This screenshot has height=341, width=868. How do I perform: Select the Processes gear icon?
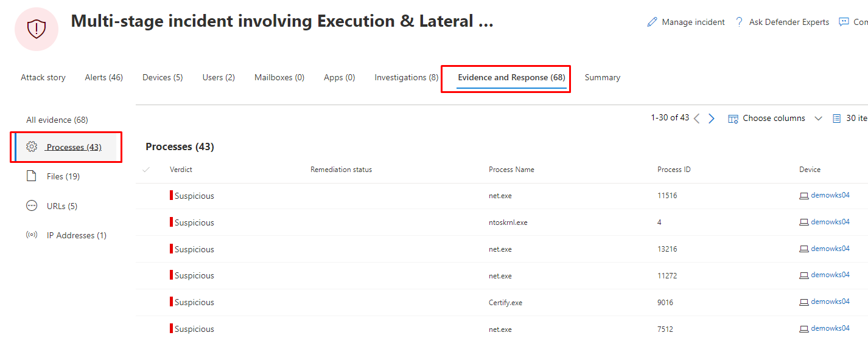pyautogui.click(x=32, y=146)
